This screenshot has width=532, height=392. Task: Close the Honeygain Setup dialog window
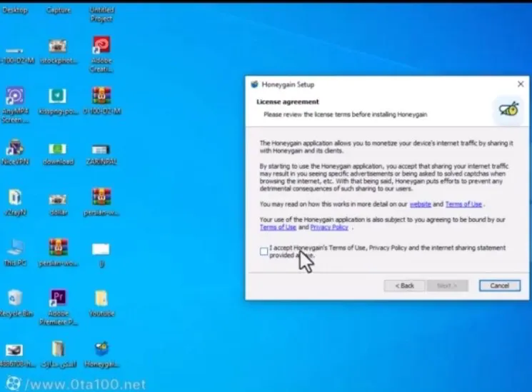520,84
